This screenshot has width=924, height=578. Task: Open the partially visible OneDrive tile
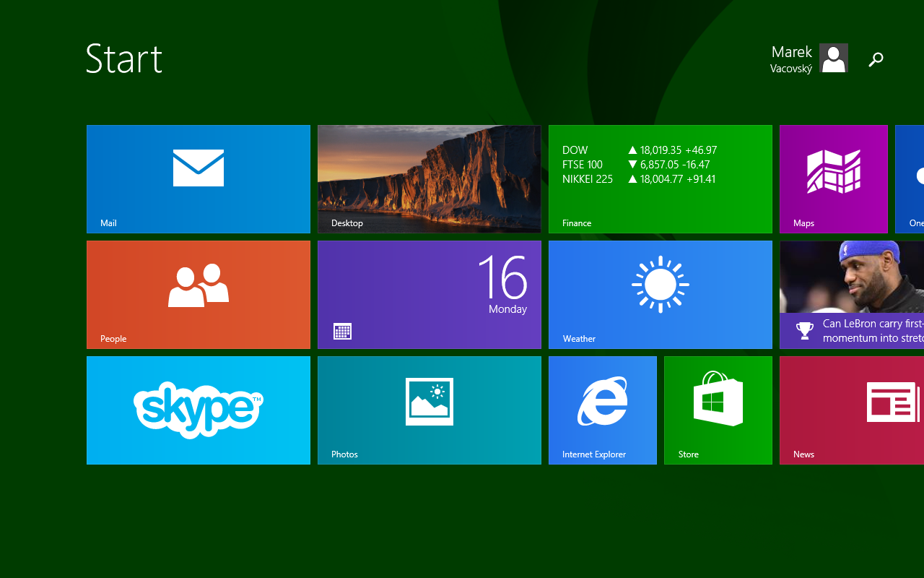pos(910,179)
